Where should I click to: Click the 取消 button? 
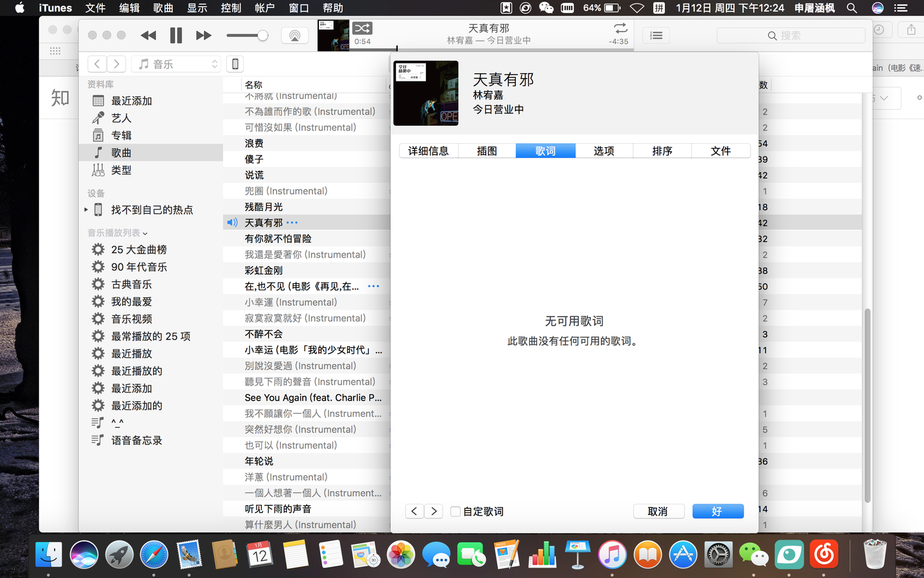coord(658,511)
